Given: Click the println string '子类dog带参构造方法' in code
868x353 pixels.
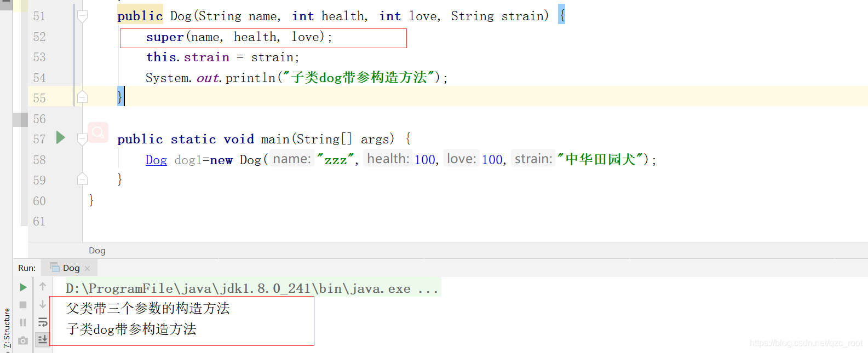Looking at the screenshot, I should pos(359,78).
